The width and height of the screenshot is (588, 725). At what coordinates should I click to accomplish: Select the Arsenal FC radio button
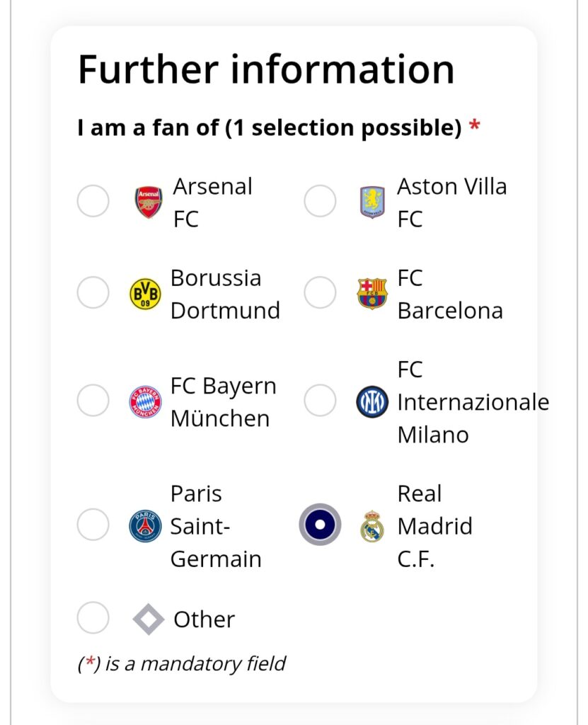[x=93, y=201]
